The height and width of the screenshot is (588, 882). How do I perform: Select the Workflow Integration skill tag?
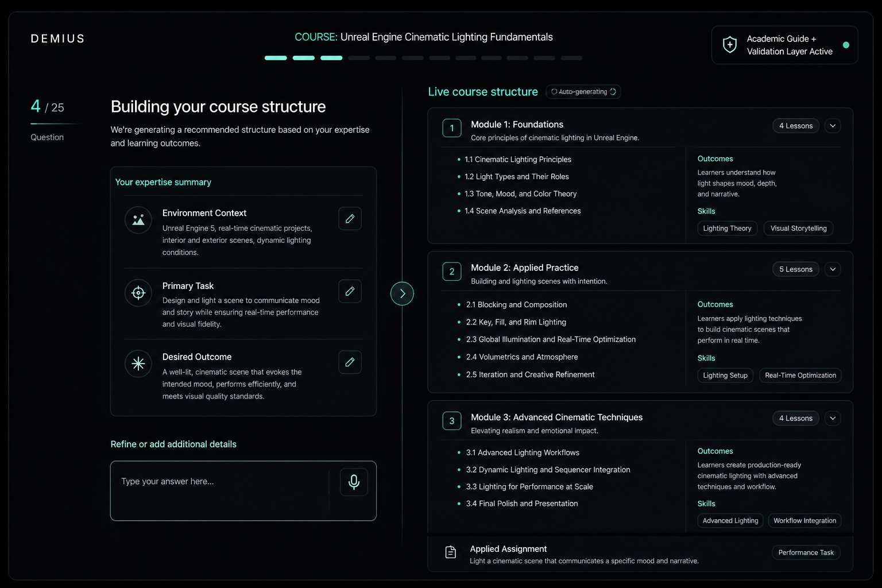804,520
